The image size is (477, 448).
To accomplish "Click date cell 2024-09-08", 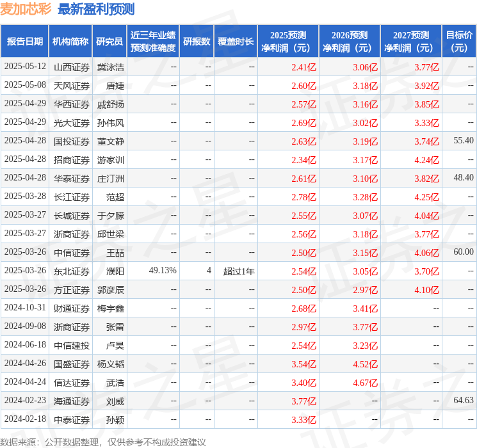I will (25, 326).
